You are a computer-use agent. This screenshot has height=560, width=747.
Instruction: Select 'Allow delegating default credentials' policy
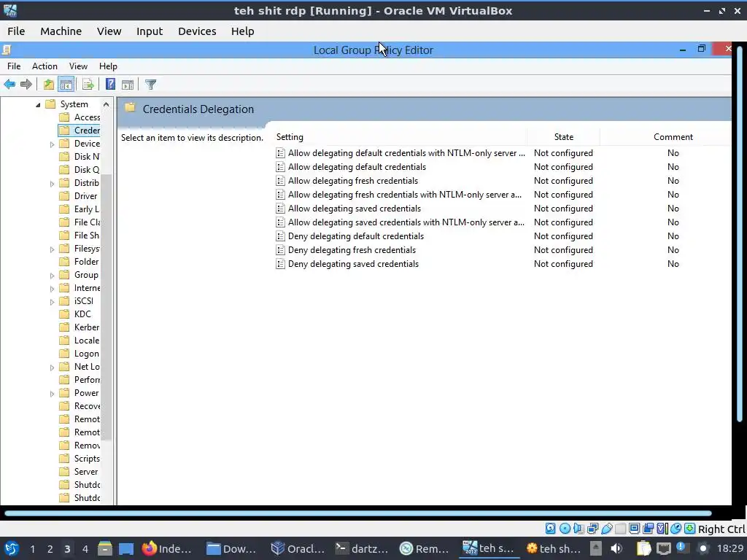coord(357,167)
